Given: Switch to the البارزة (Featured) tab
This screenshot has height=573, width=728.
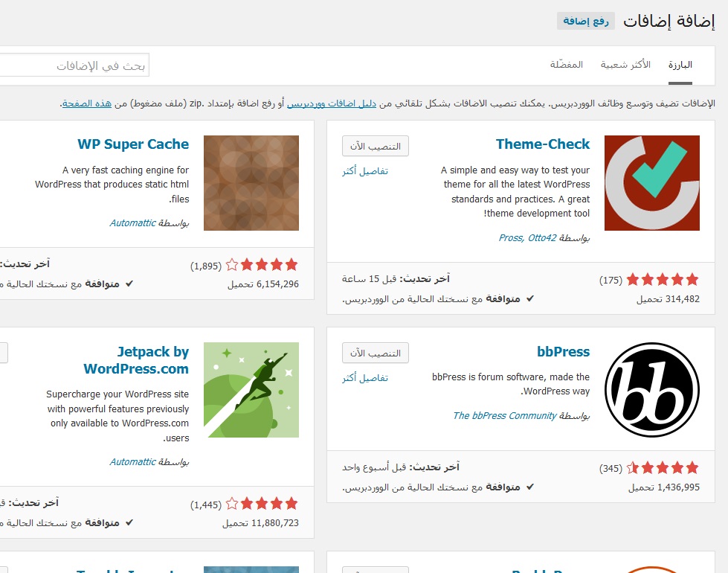Looking at the screenshot, I should point(680,65).
